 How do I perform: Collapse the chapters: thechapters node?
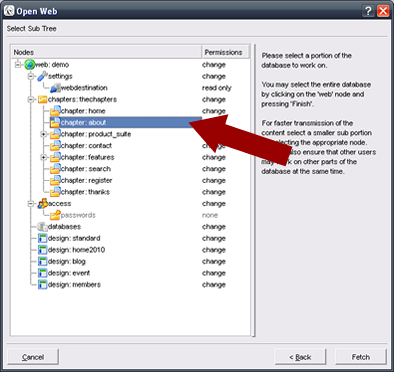click(31, 99)
